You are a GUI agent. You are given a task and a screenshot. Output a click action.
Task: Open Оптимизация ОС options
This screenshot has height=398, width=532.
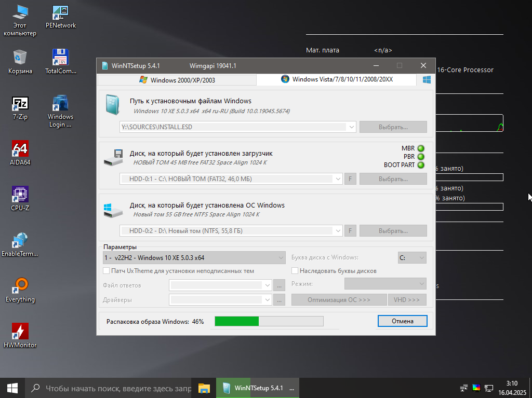click(339, 300)
